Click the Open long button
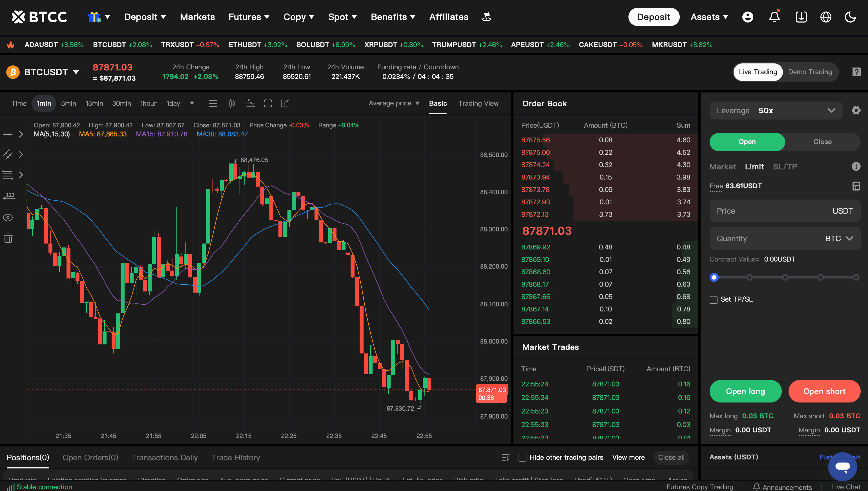The image size is (868, 491). pyautogui.click(x=745, y=391)
